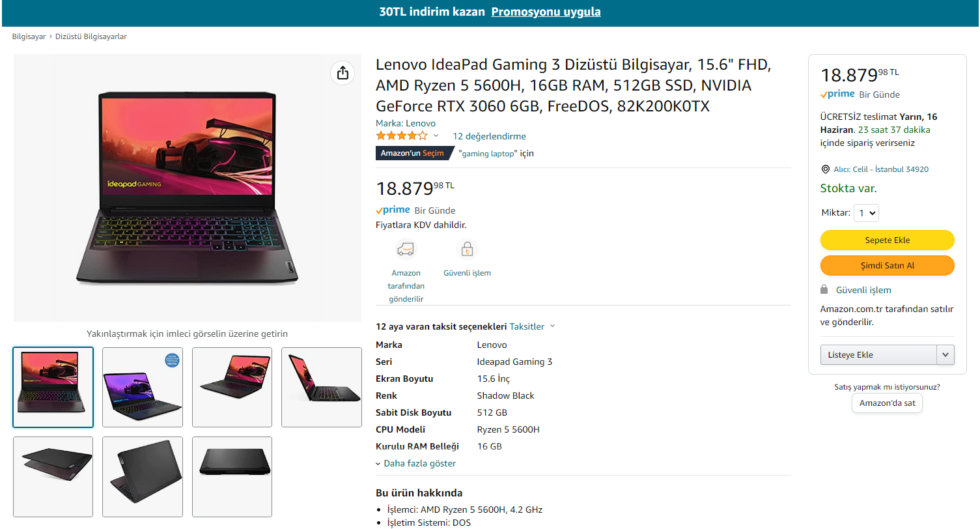Click the padlock icon beside Güvenli işlem
The height and width of the screenshot is (529, 980).
(x=824, y=290)
